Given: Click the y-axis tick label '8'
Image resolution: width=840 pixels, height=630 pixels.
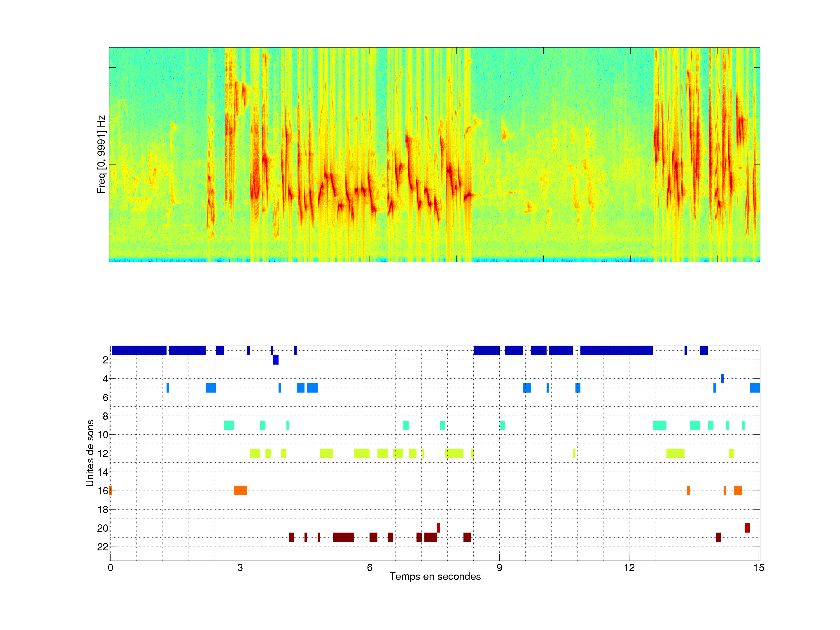Looking at the screenshot, I should point(105,416).
